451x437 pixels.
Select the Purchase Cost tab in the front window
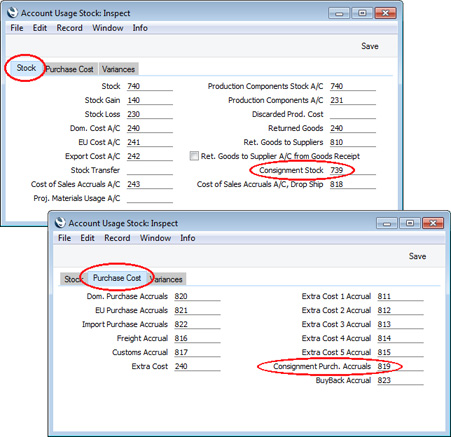click(x=117, y=278)
